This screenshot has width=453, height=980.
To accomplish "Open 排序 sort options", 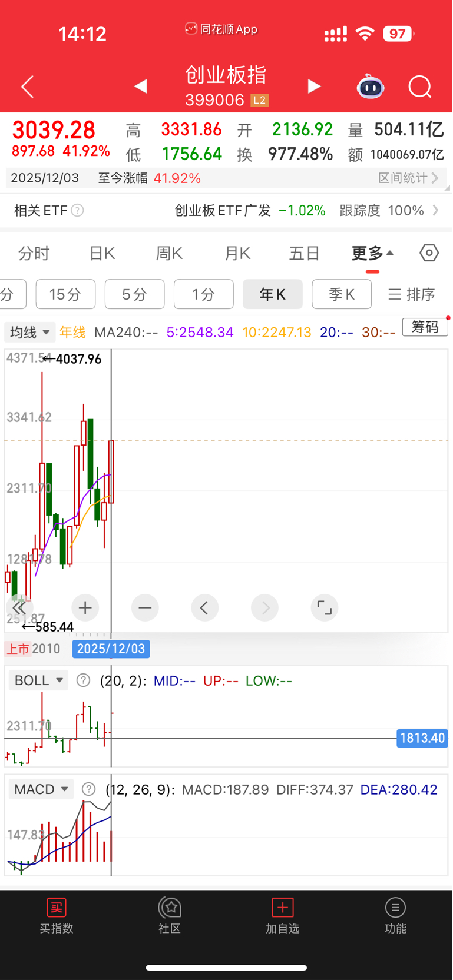I will click(x=412, y=294).
